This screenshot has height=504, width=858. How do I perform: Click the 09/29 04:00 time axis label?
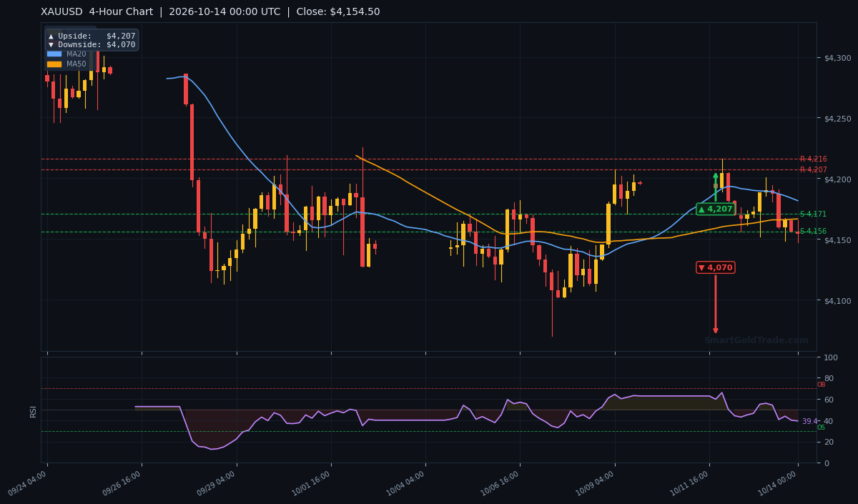tap(217, 483)
